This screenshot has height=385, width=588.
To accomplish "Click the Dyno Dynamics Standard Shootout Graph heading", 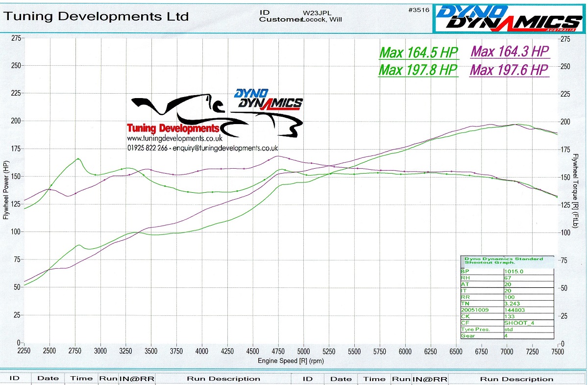I will (x=504, y=260).
